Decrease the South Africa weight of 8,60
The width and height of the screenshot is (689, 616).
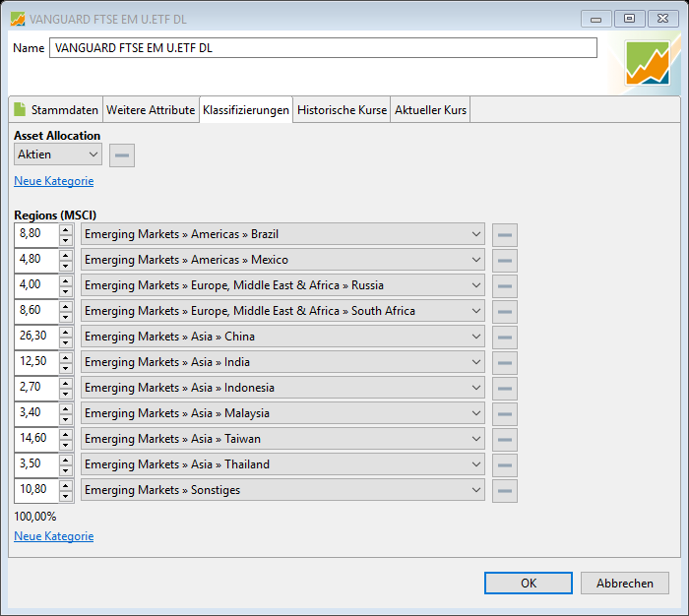click(x=66, y=317)
